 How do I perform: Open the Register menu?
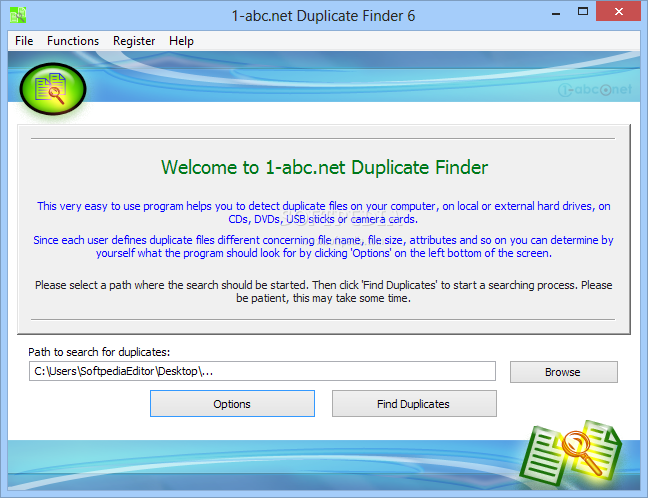[x=134, y=41]
